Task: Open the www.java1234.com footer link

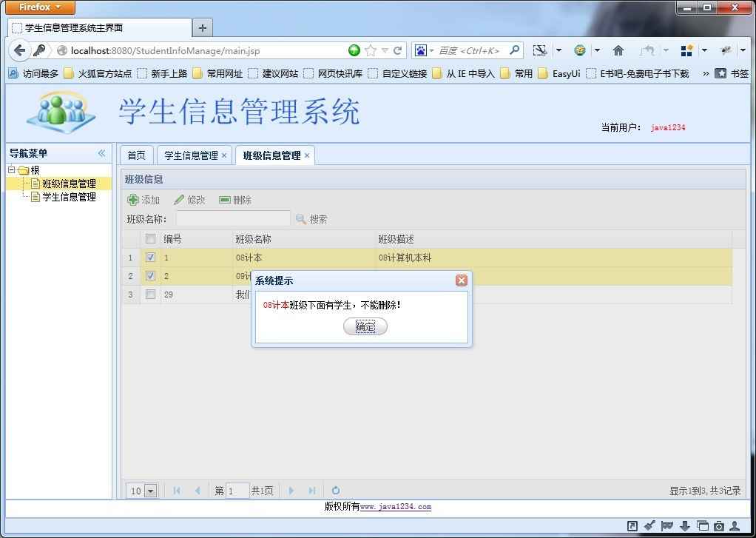Action: click(x=396, y=507)
